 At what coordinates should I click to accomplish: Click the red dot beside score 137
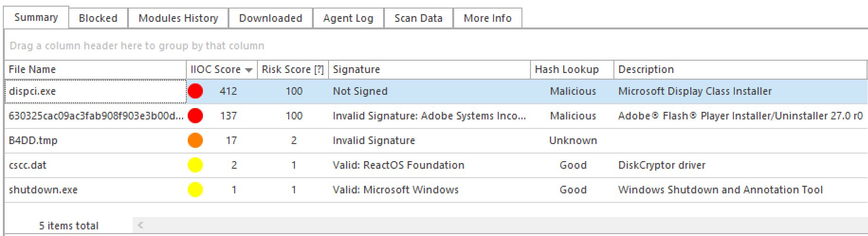click(x=195, y=116)
